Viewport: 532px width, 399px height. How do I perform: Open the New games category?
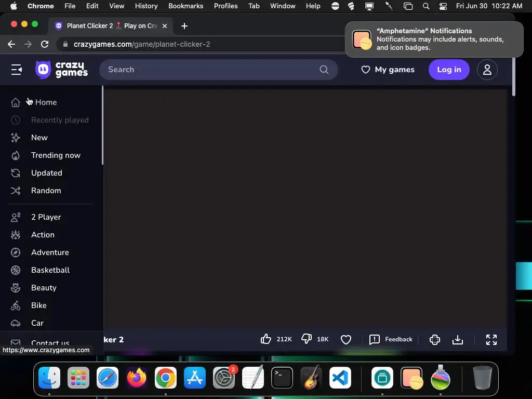coord(39,137)
